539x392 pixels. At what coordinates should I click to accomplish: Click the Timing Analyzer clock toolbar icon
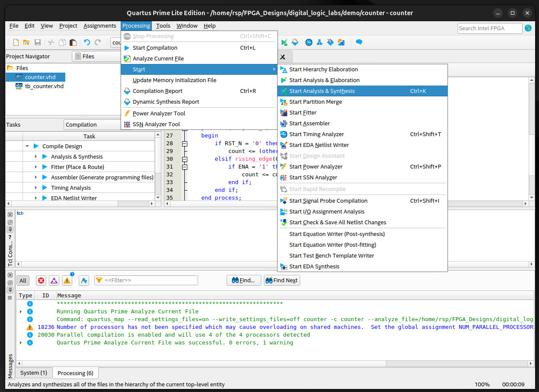pyautogui.click(x=308, y=42)
